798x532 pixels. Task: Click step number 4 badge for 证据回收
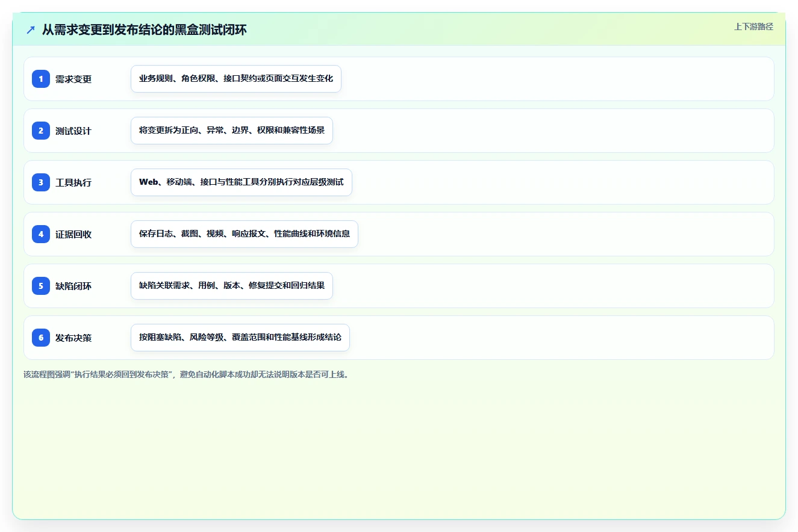coord(41,234)
